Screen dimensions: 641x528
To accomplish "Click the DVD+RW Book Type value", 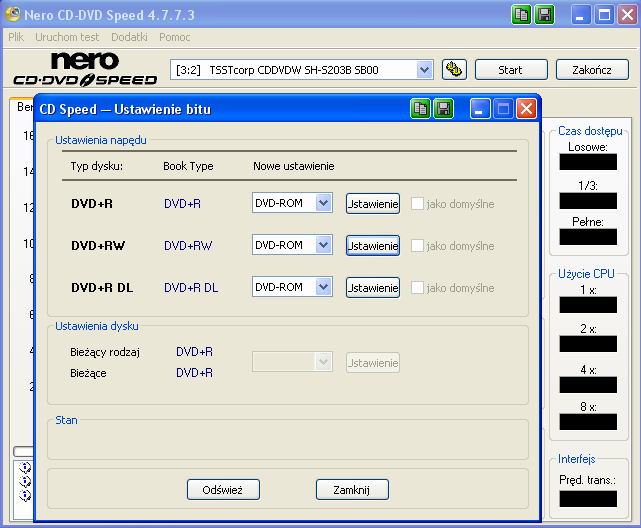I will pos(188,246).
